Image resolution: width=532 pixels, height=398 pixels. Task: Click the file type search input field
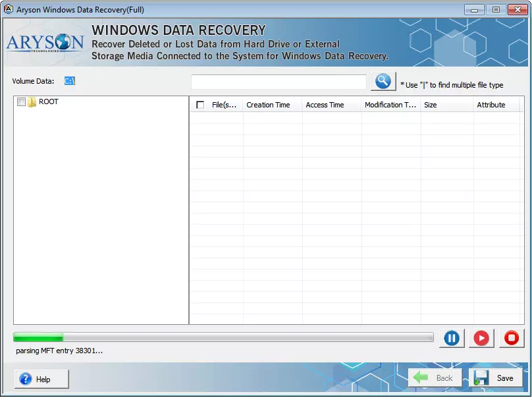pyautogui.click(x=279, y=81)
